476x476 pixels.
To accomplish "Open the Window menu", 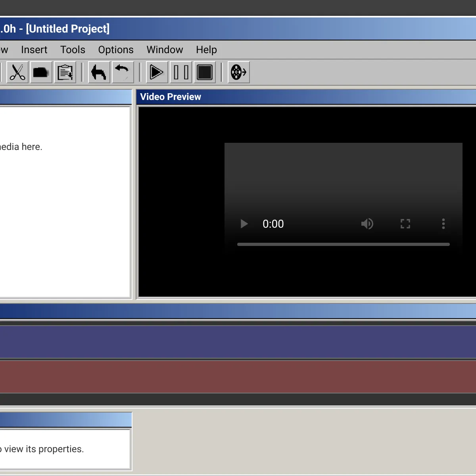I will click(x=165, y=50).
